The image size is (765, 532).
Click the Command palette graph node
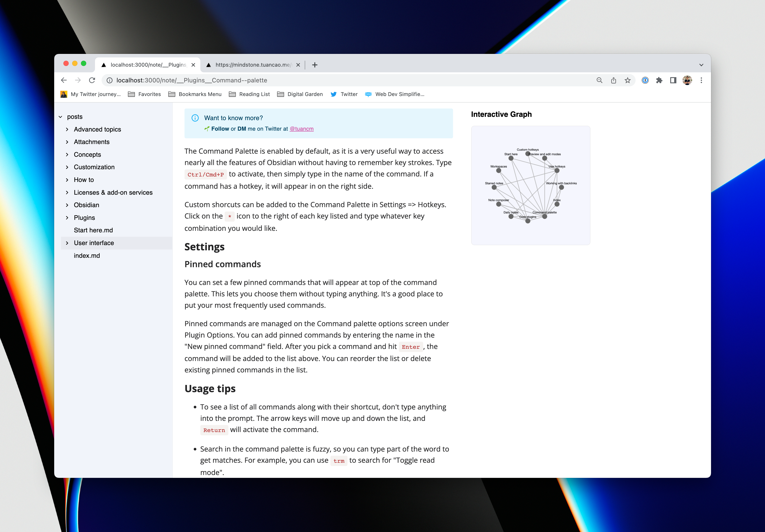(545, 217)
